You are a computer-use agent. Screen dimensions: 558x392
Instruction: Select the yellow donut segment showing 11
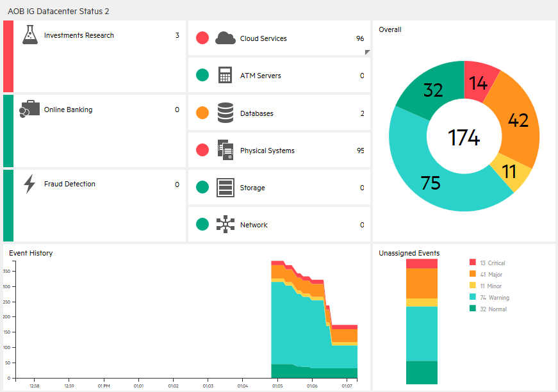(509, 172)
